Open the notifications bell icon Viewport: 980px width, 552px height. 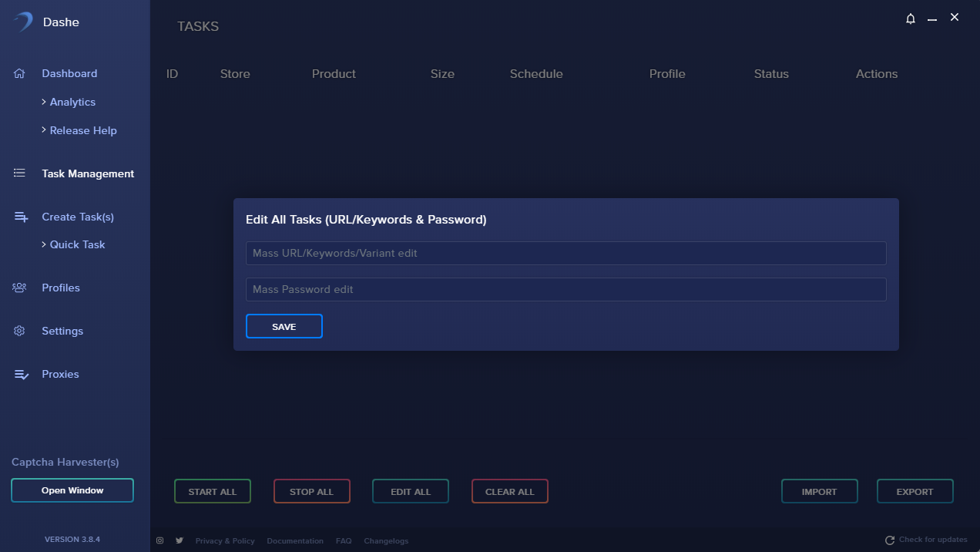[x=911, y=19]
